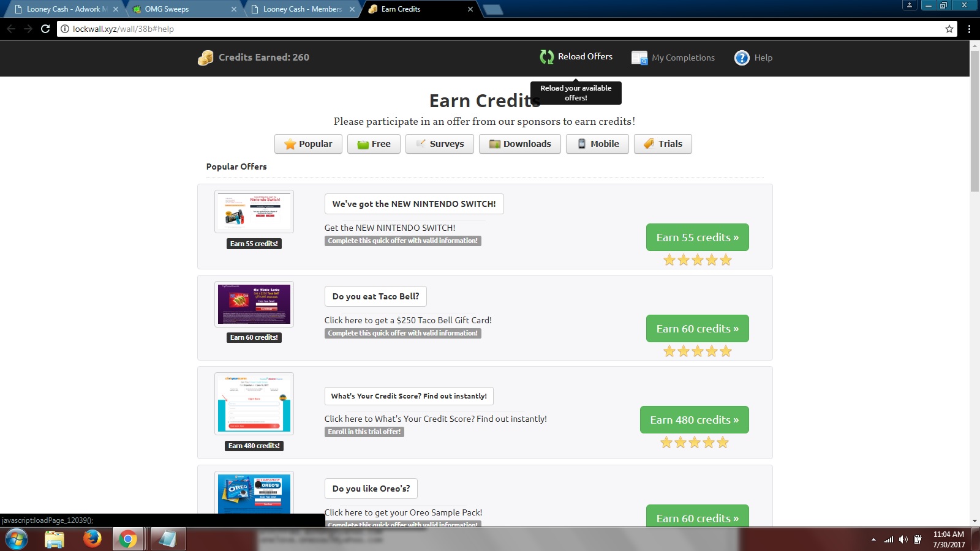Click the green Earn 60 credits button for Oreo offer
This screenshot has width=980, height=551.
(698, 516)
